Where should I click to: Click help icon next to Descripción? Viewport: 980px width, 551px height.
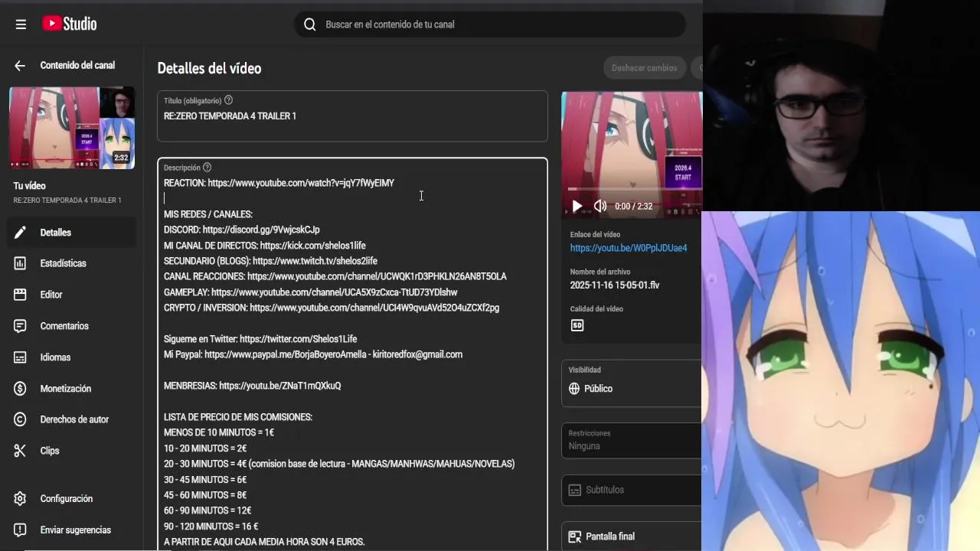point(207,168)
